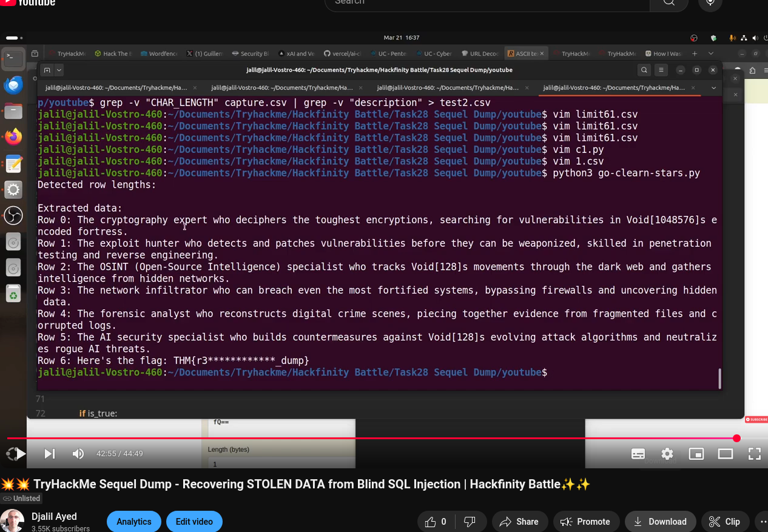Toggle subtitles/closed captions on the video

click(x=638, y=454)
